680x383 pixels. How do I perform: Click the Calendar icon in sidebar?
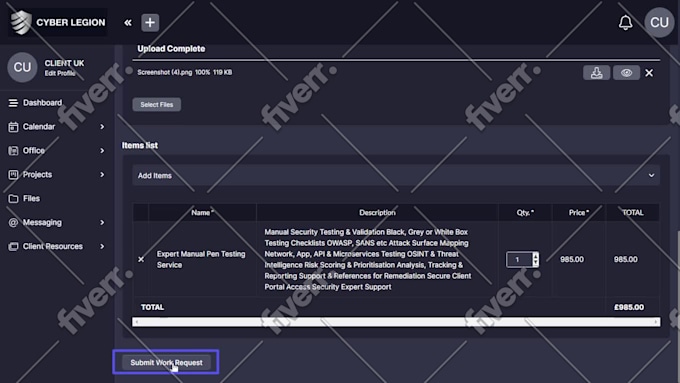[x=13, y=127]
